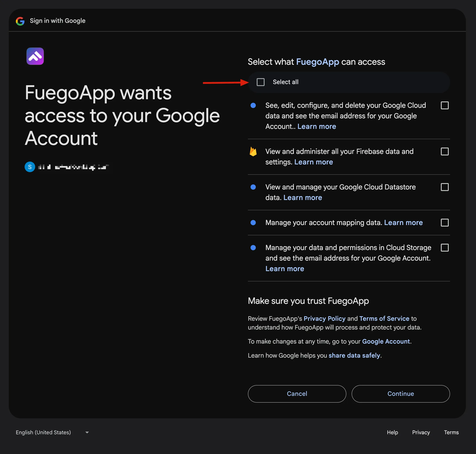Enable the Select all checkbox
The height and width of the screenshot is (454, 476).
pyautogui.click(x=260, y=82)
